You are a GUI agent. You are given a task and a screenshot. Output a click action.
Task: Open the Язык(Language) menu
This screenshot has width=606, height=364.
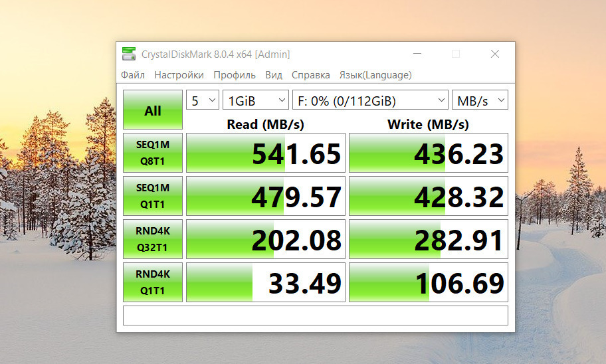pyautogui.click(x=375, y=74)
